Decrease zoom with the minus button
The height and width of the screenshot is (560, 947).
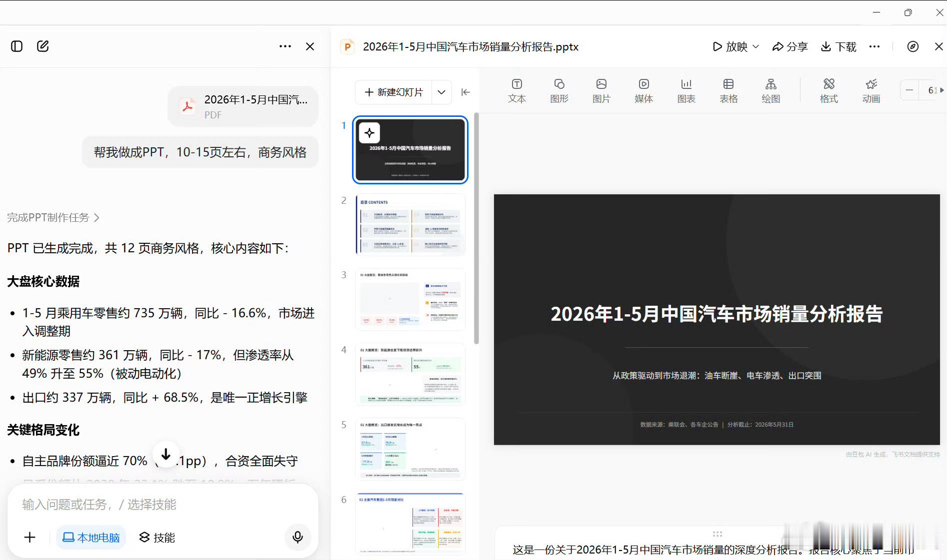click(909, 90)
